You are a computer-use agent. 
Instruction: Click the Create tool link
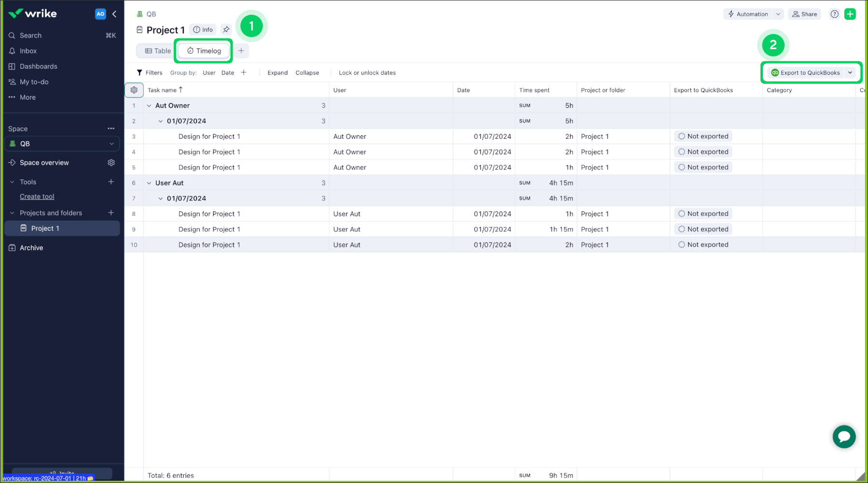[x=37, y=196]
